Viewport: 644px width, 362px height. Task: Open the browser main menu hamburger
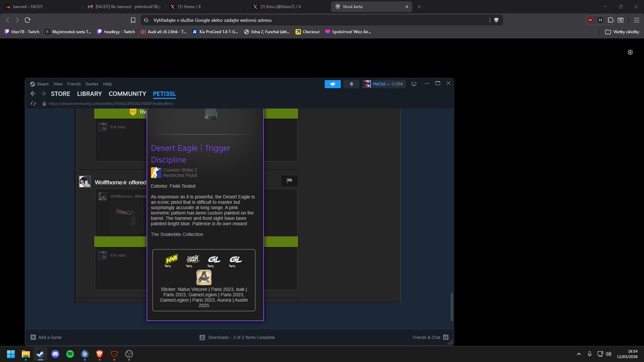pos(635,20)
